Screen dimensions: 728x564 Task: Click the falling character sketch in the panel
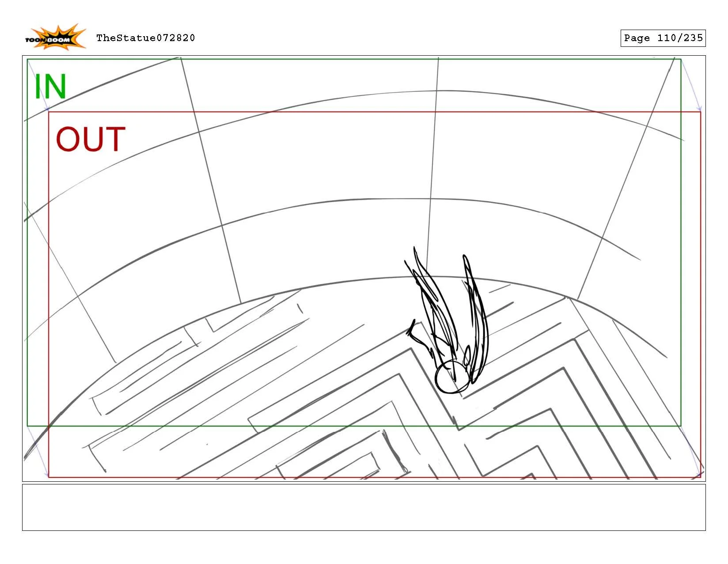click(447, 321)
